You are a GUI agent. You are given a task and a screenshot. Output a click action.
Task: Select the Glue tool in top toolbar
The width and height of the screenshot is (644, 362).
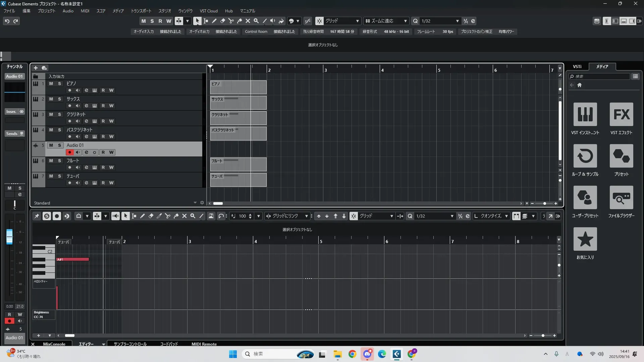point(239,21)
